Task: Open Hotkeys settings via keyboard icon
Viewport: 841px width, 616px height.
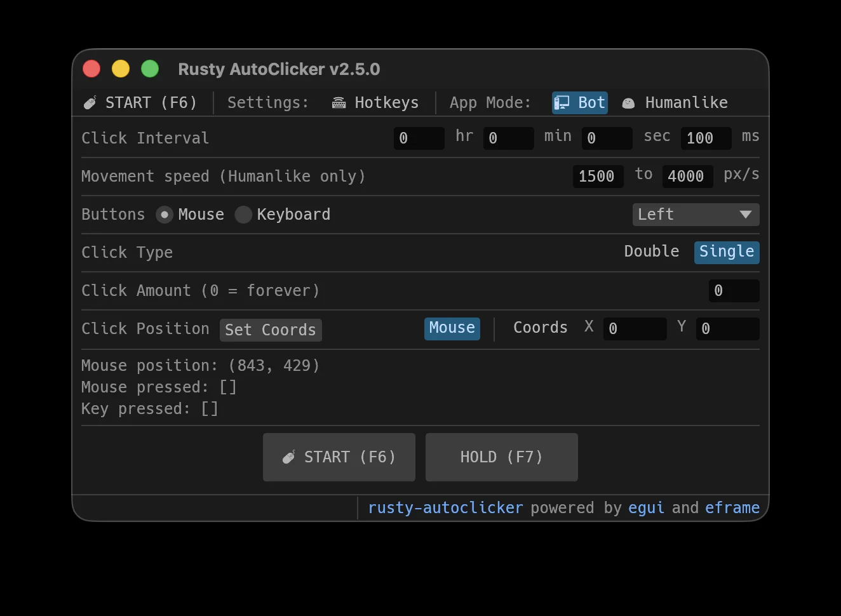Action: 339,103
